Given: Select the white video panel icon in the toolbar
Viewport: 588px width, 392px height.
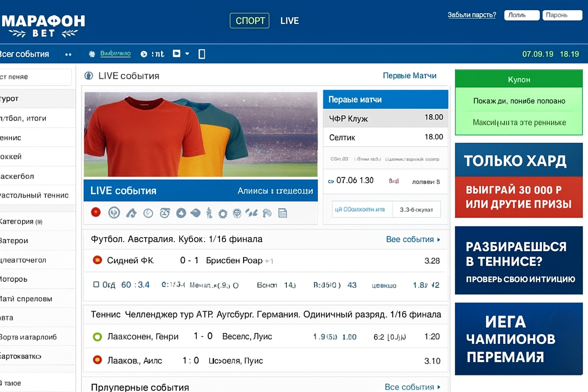Looking at the screenshot, I should point(176,54).
